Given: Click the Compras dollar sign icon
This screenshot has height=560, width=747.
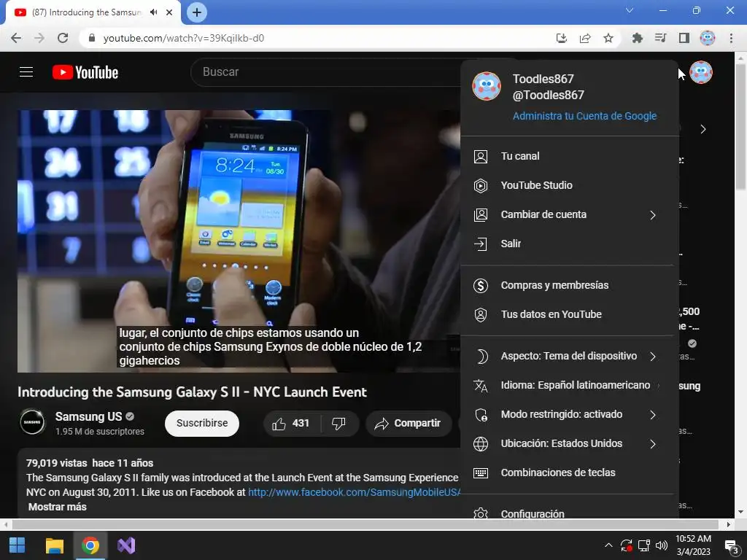Looking at the screenshot, I should click(481, 285).
